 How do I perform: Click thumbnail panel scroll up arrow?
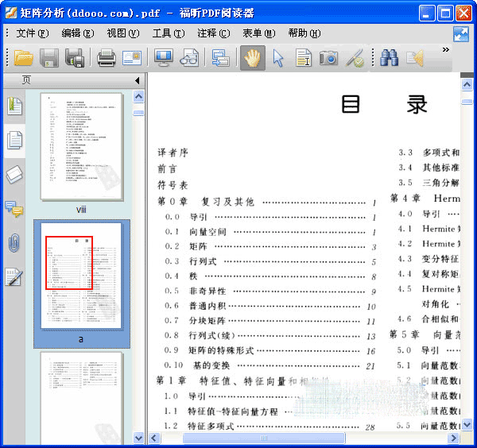pyautogui.click(x=138, y=97)
